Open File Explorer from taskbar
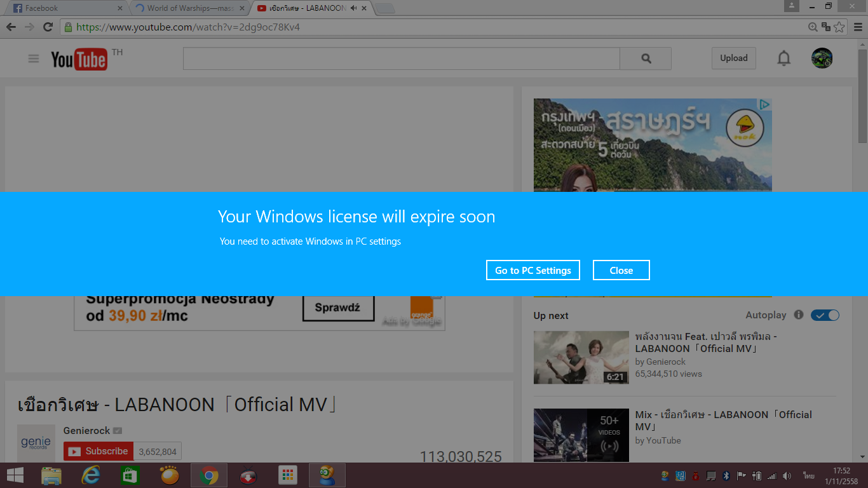The height and width of the screenshot is (488, 868). [x=51, y=475]
